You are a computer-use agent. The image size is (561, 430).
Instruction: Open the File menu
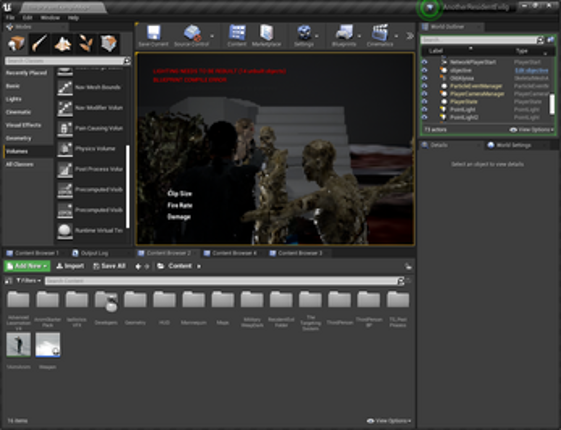[x=10, y=18]
